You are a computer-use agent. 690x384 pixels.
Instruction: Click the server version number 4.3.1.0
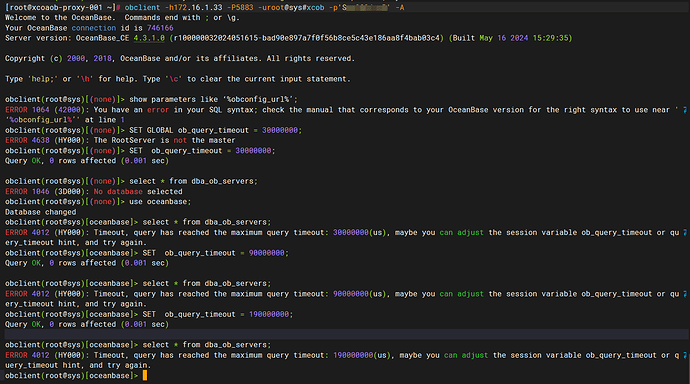149,38
